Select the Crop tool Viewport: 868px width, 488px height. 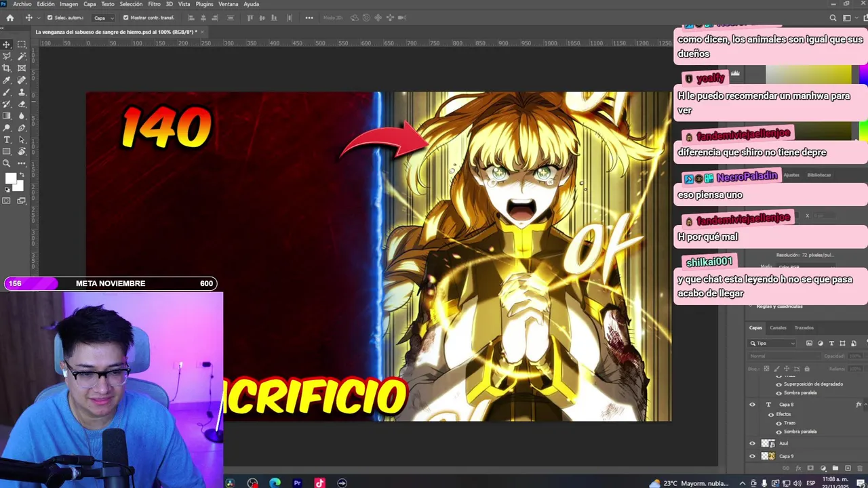pyautogui.click(x=7, y=68)
